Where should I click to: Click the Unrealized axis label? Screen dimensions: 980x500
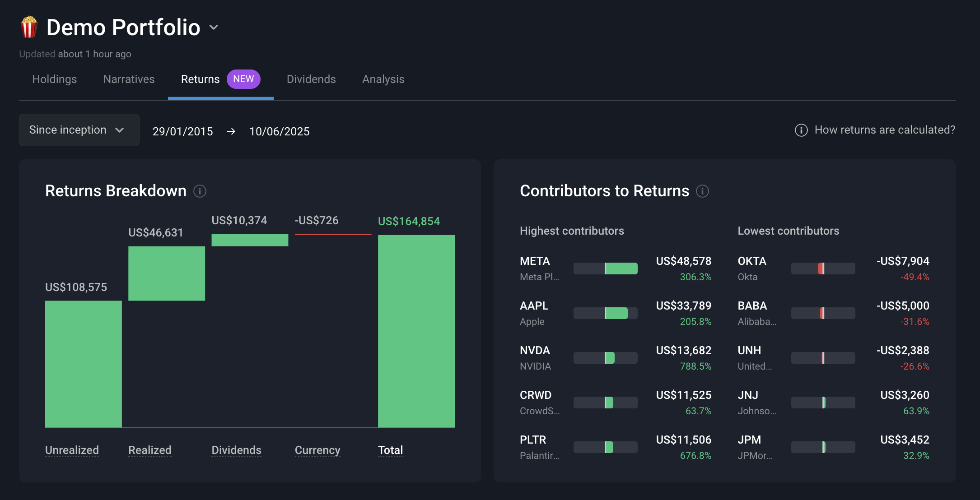click(x=72, y=450)
